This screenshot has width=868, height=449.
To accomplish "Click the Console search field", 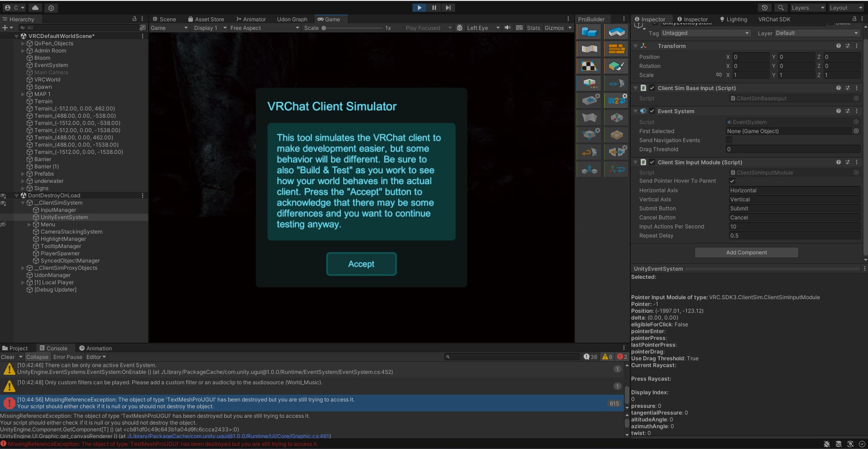I will [512, 357].
